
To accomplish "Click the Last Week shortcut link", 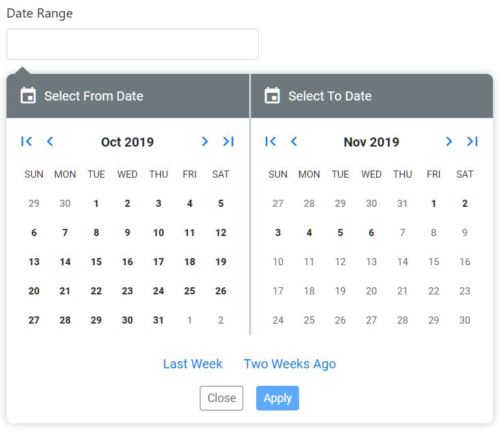I will coord(193,364).
